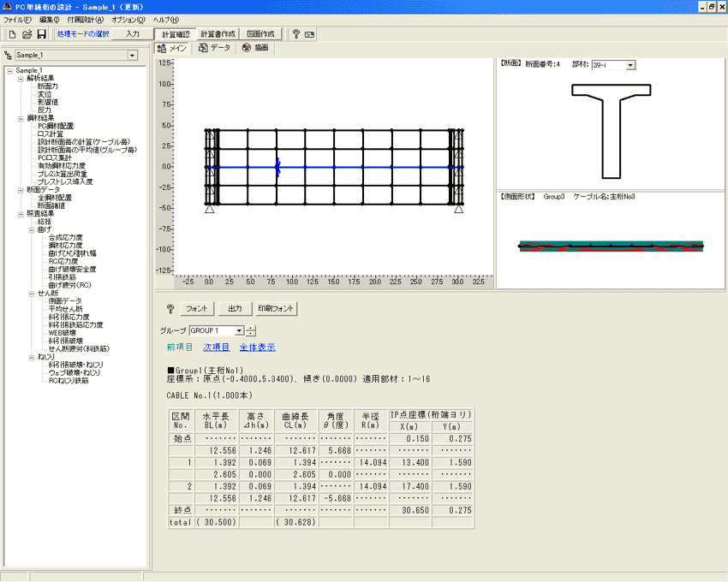Click the tree icon beside Sample_1 dropdown
The image size is (728, 582).
point(9,55)
